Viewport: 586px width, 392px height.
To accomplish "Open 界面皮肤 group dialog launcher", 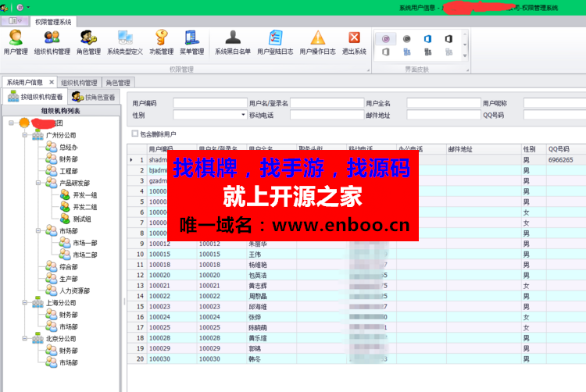I will (467, 69).
